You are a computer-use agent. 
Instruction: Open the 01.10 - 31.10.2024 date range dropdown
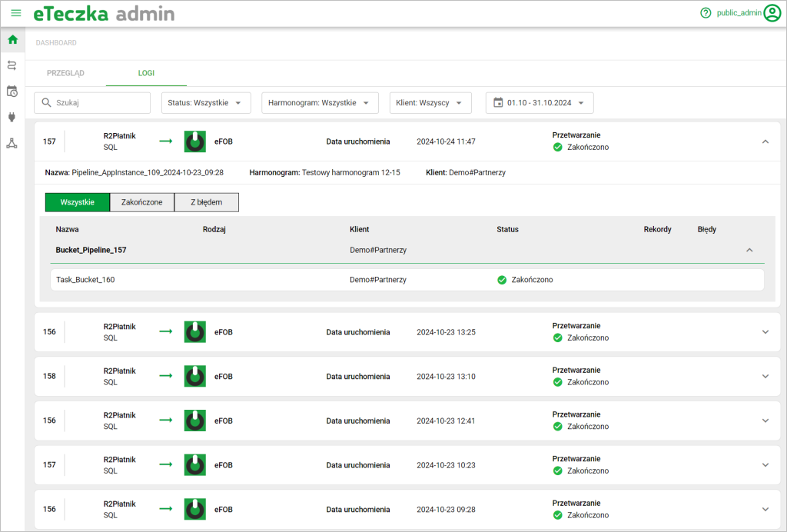540,102
